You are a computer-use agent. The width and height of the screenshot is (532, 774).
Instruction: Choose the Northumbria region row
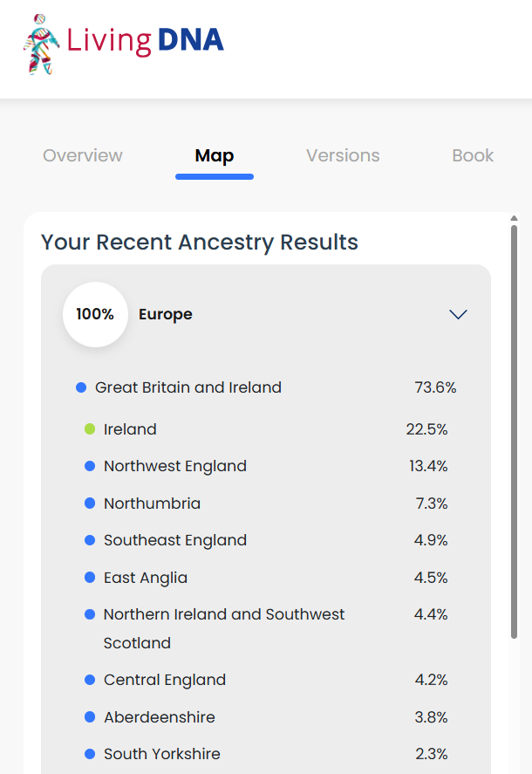266,503
